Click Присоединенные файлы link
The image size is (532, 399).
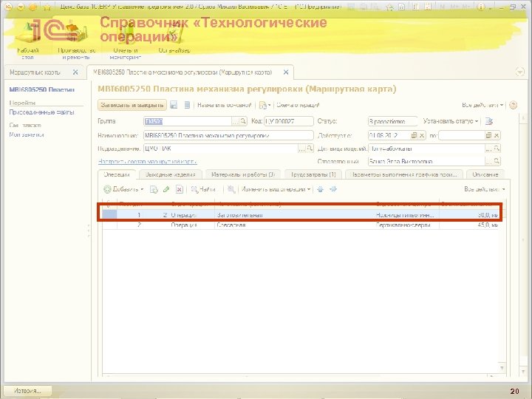pyautogui.click(x=41, y=112)
